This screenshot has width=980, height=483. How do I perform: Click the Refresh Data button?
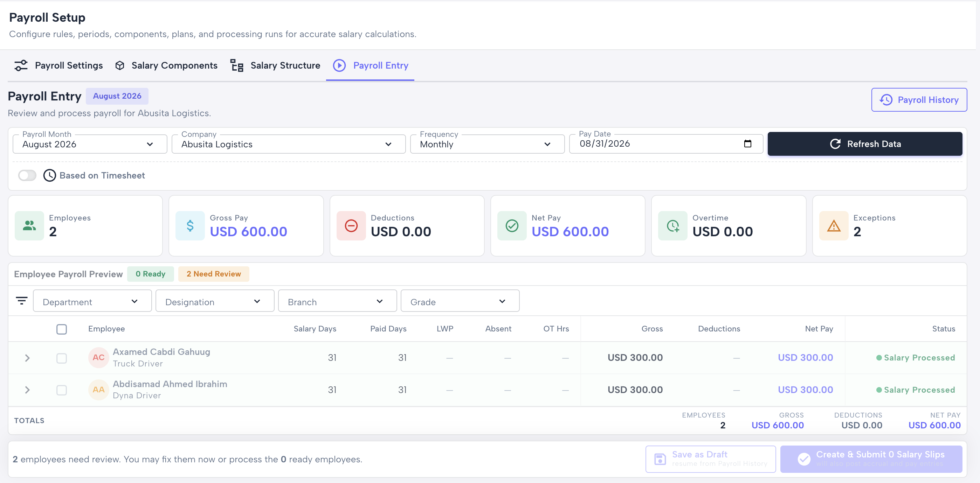tap(865, 144)
